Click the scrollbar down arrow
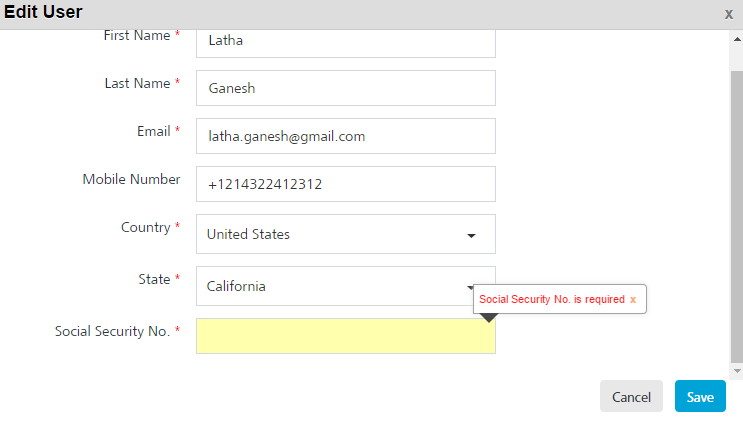Viewport: 743px width, 427px height. 737,371
